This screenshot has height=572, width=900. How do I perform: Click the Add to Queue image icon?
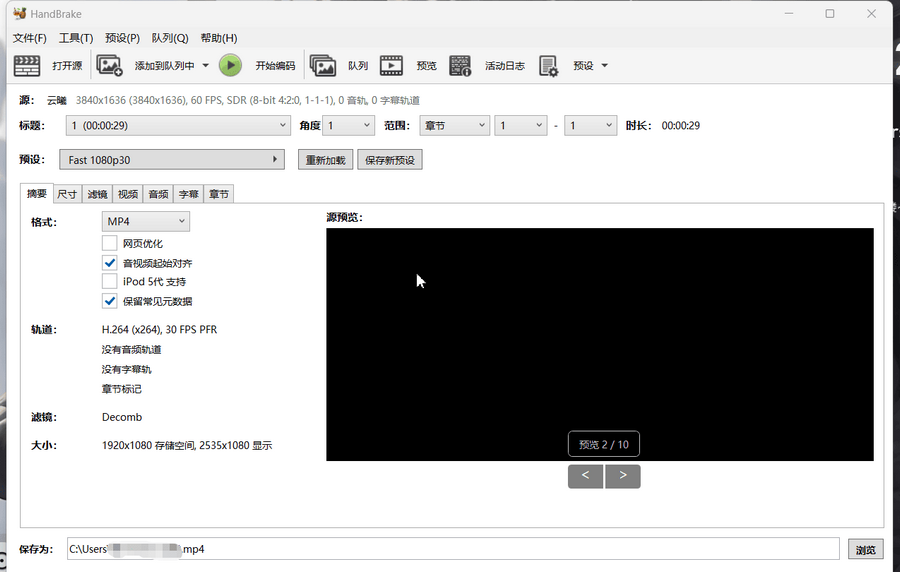pyautogui.click(x=109, y=66)
